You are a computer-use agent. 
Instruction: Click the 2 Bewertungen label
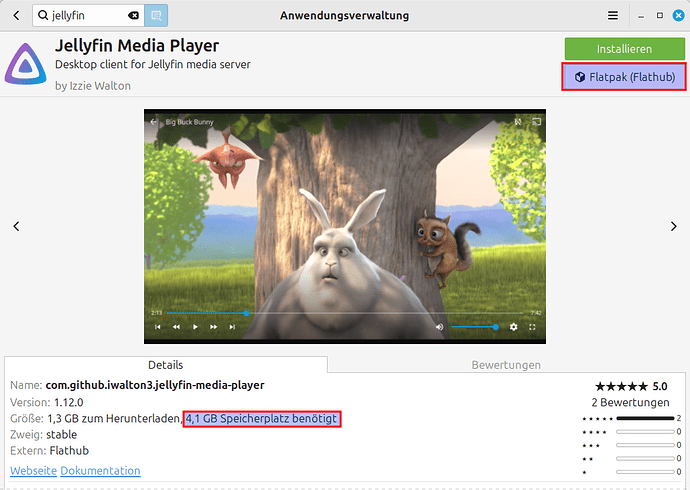tap(630, 402)
